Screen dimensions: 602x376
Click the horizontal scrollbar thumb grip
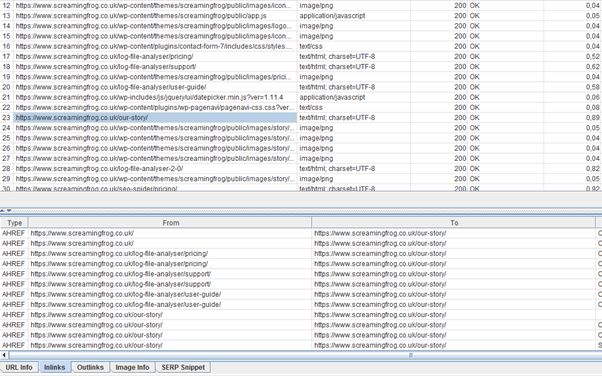pos(411,355)
